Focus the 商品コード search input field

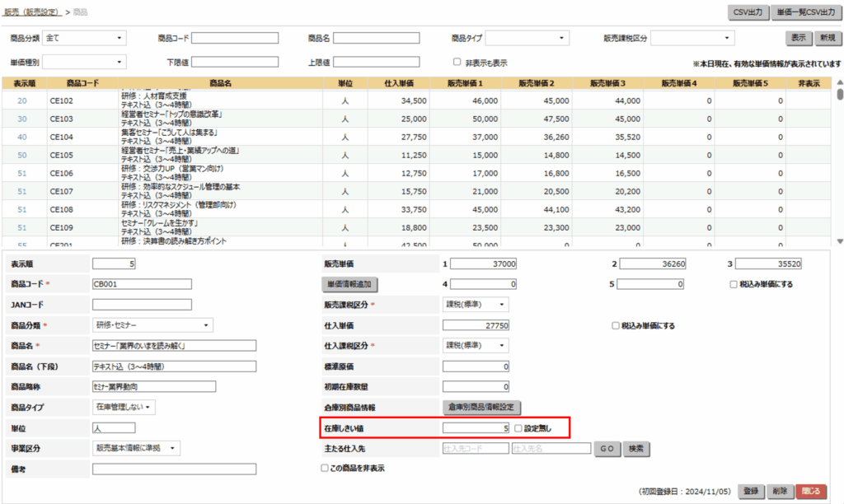(235, 38)
